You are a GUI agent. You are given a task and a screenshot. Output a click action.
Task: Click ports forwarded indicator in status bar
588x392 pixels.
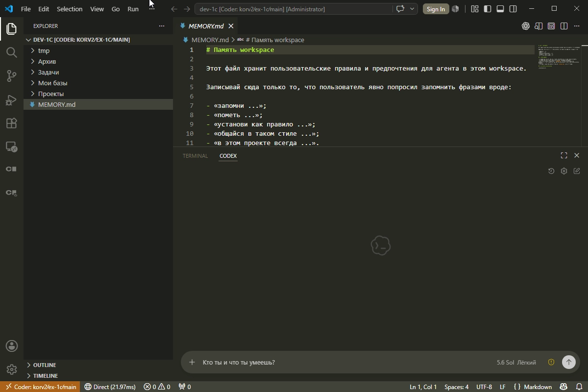pyautogui.click(x=185, y=387)
